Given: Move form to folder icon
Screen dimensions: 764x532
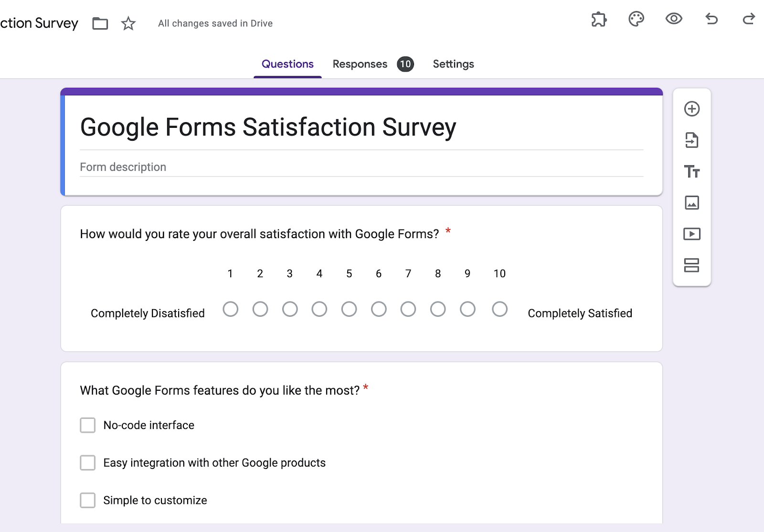Looking at the screenshot, I should 100,23.
